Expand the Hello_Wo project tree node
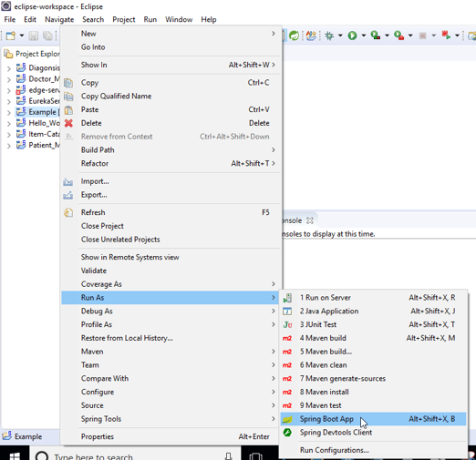This screenshot has height=460, width=476. tap(9, 124)
